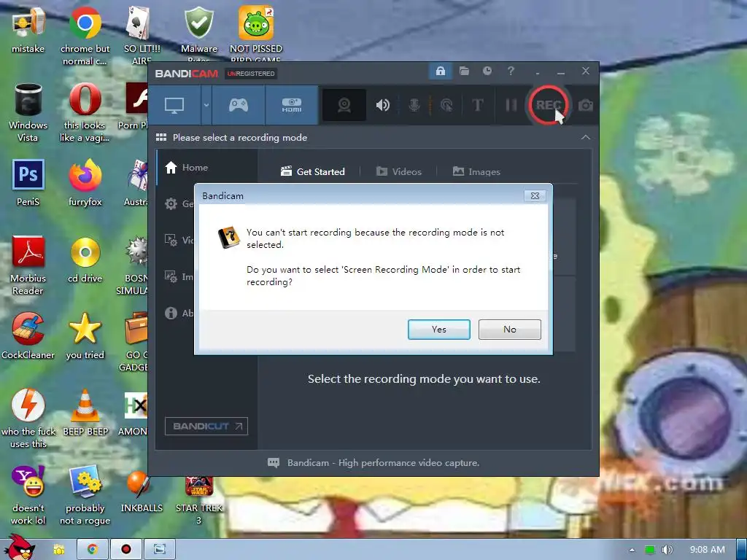Click the pause recording button

point(511,105)
